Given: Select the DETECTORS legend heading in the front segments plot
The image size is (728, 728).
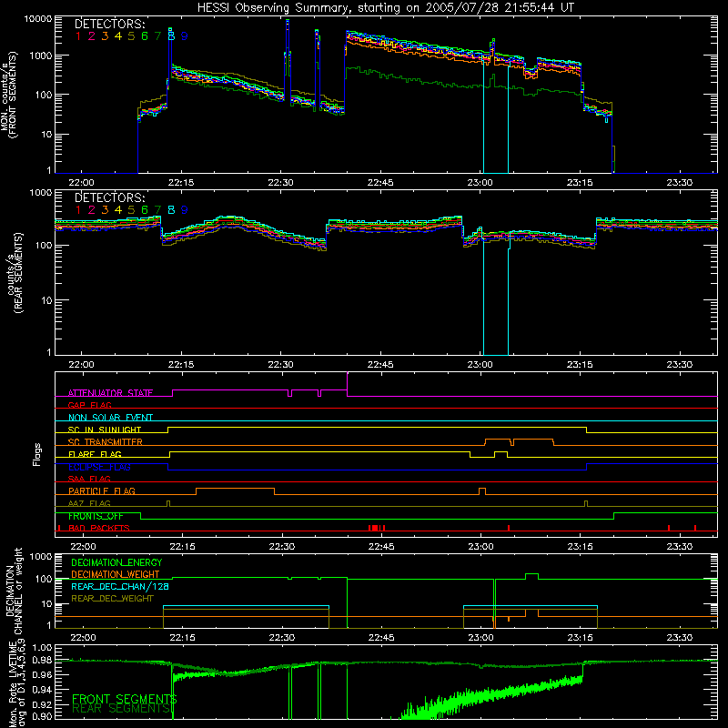Looking at the screenshot, I should coord(109,24).
